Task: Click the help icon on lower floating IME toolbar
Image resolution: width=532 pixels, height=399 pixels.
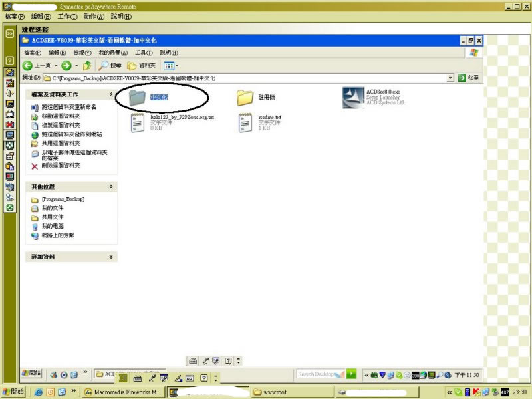Action: [x=203, y=378]
